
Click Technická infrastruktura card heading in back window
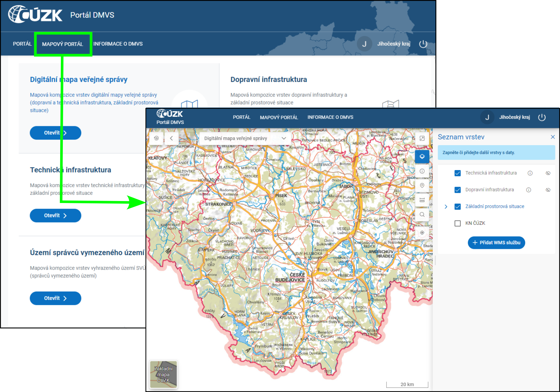pos(70,170)
